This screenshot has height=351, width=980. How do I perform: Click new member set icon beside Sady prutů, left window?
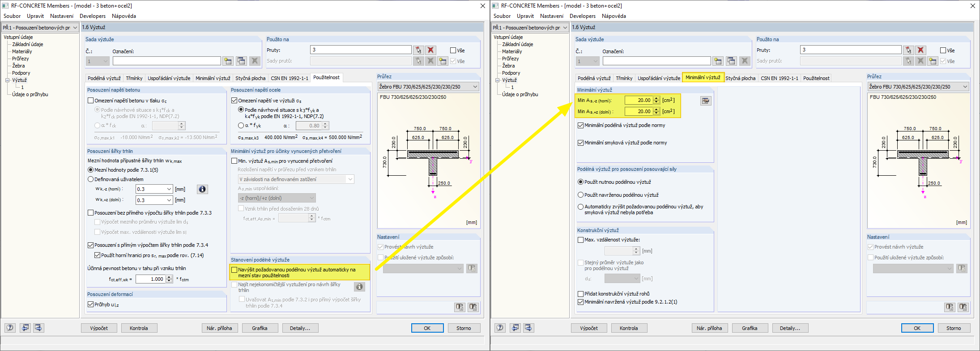tap(443, 61)
